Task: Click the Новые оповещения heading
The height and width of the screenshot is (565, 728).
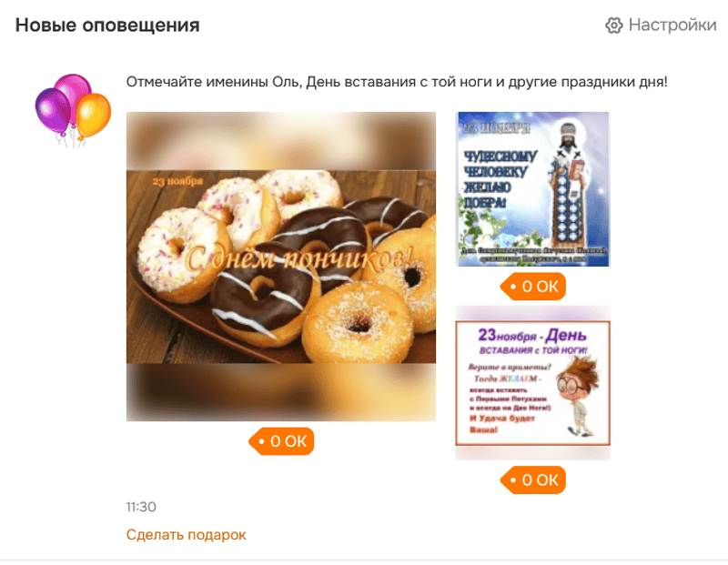Action: tap(107, 25)
